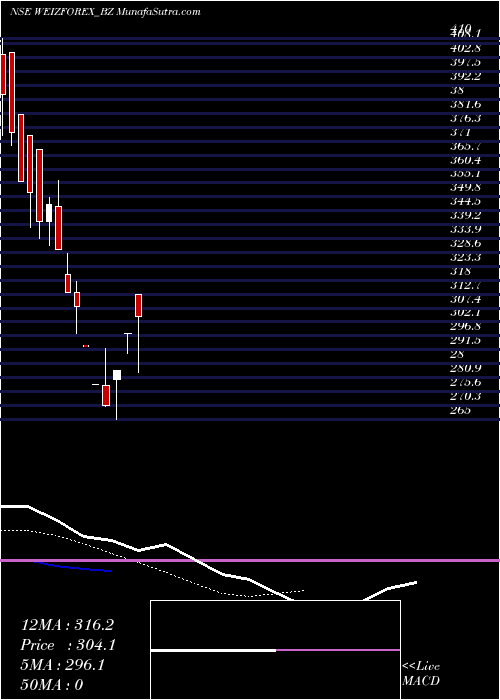This screenshot has width=500, height=700.
Task: Click the 339.2 price label
Action: 465,215
